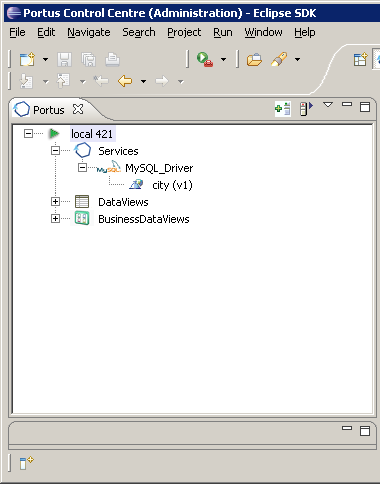Open the New wizard dropdown arrow
Image resolution: width=380 pixels, height=484 pixels.
coord(45,60)
